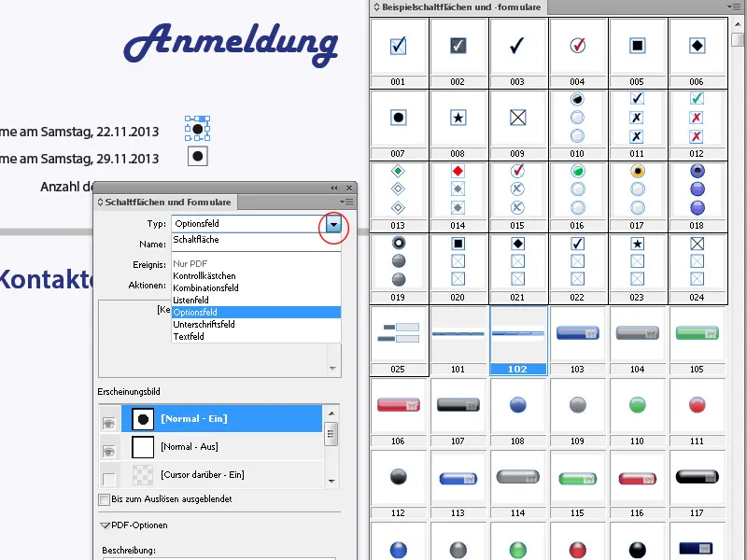Toggle eye visibility for Normal - Ein state
The width and height of the screenshot is (747, 560).
[109, 424]
